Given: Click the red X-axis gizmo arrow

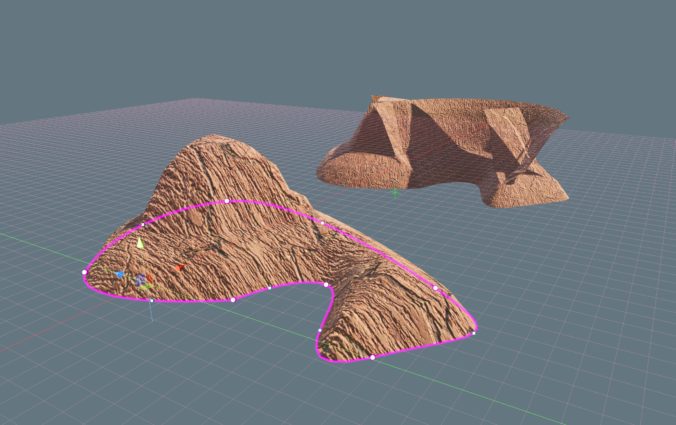Looking at the screenshot, I should click(x=179, y=267).
